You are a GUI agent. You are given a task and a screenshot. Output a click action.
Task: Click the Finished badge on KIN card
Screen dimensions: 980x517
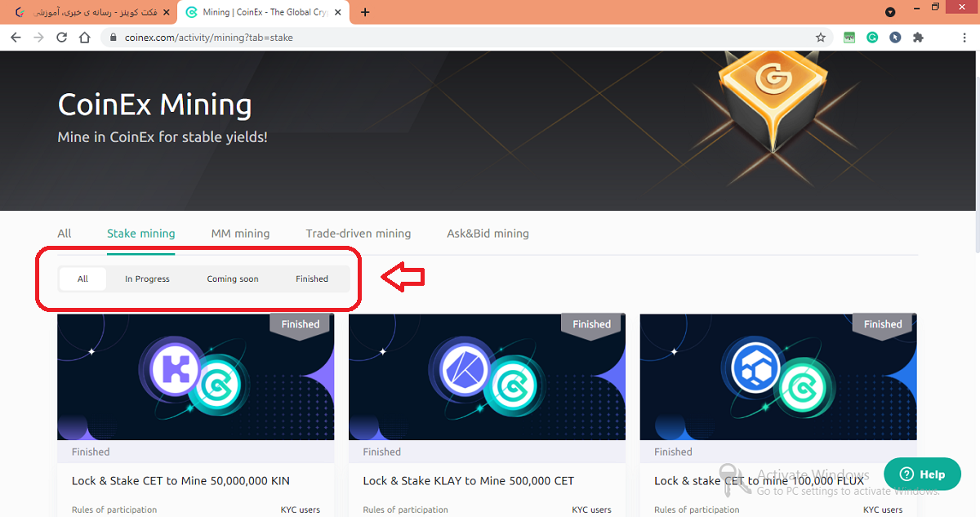tap(301, 324)
